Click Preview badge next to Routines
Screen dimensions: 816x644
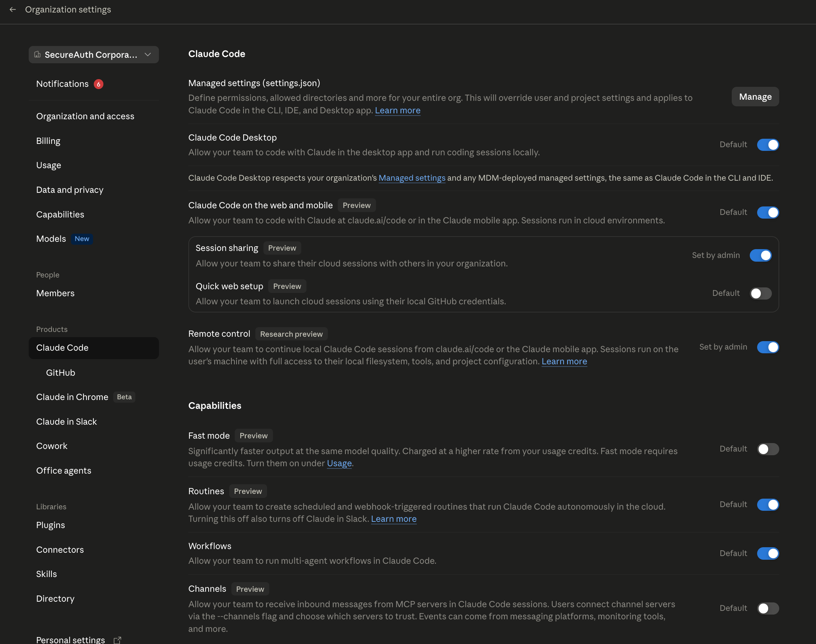point(248,491)
